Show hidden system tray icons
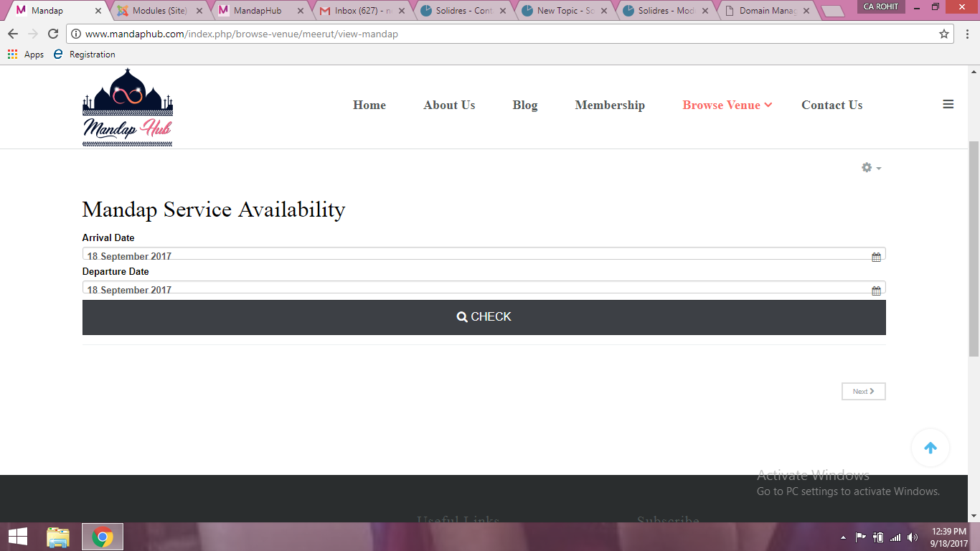The image size is (980, 551). [843, 537]
